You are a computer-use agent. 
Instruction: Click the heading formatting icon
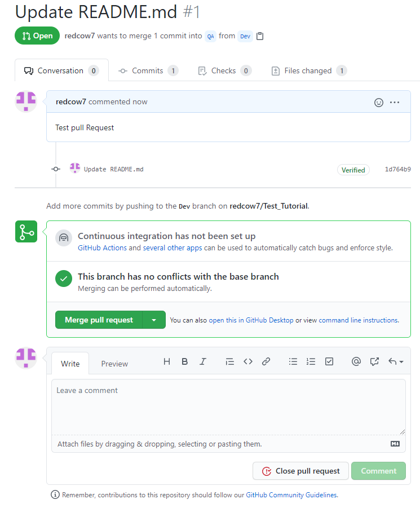point(167,361)
